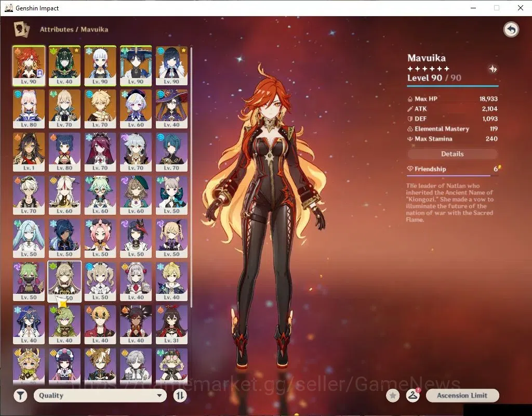Screen dimensions: 532x416
Task: Click the return arrow icon
Action: coord(511,30)
